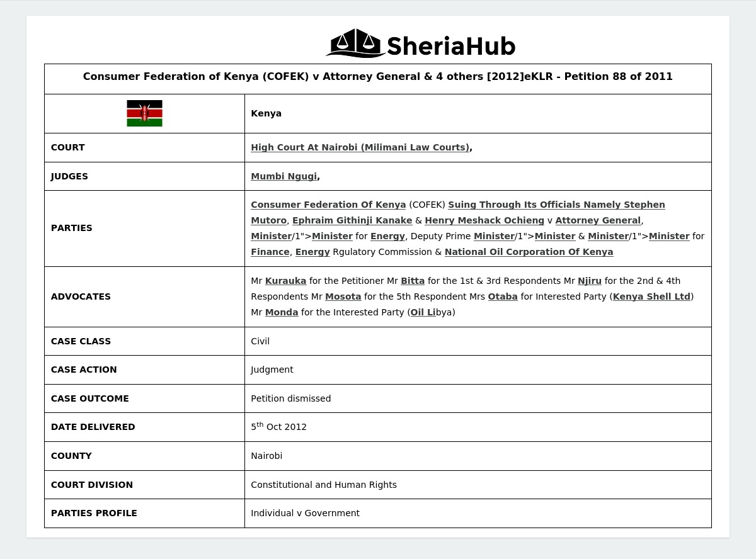Open the Kenya Shell Ltd link
The image size is (756, 559).
coord(651,296)
